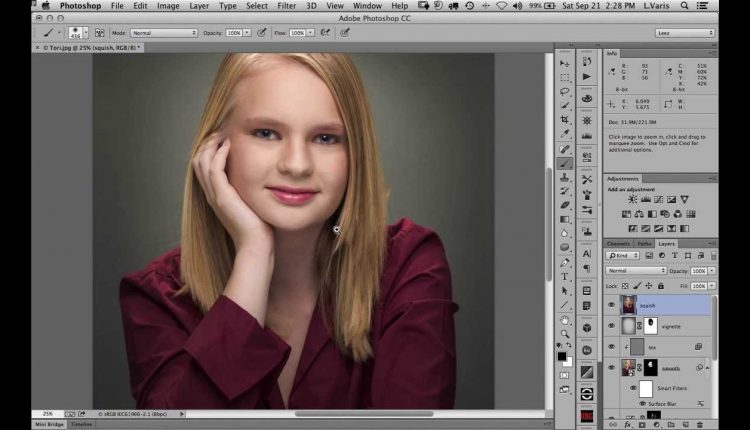Select the Zoom tool in toolbox

pyautogui.click(x=565, y=334)
